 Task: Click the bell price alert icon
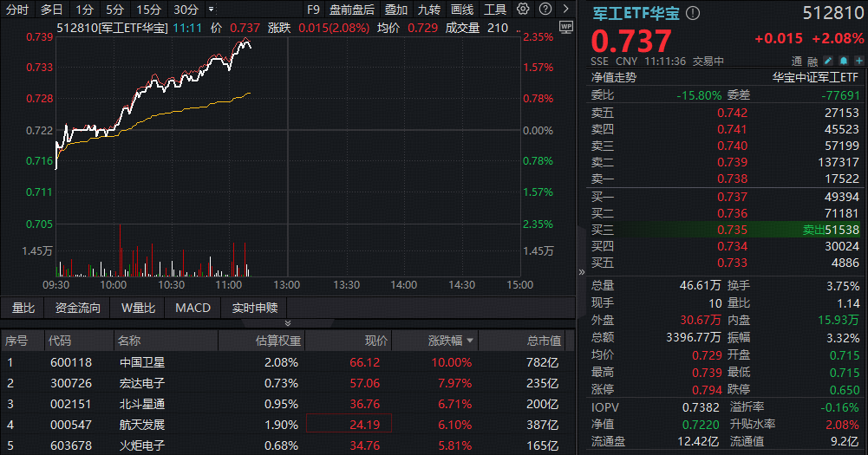[x=842, y=62]
